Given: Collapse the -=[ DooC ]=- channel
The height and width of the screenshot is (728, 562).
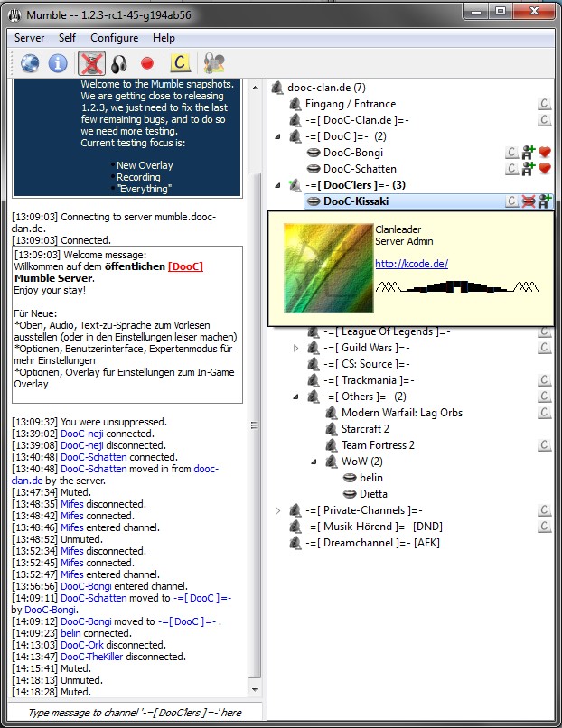Looking at the screenshot, I should tap(277, 136).
